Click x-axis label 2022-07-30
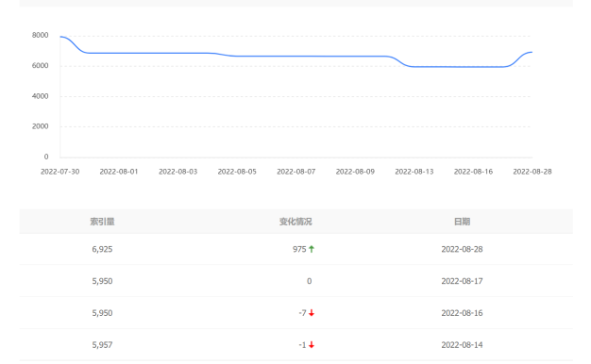 59,172
